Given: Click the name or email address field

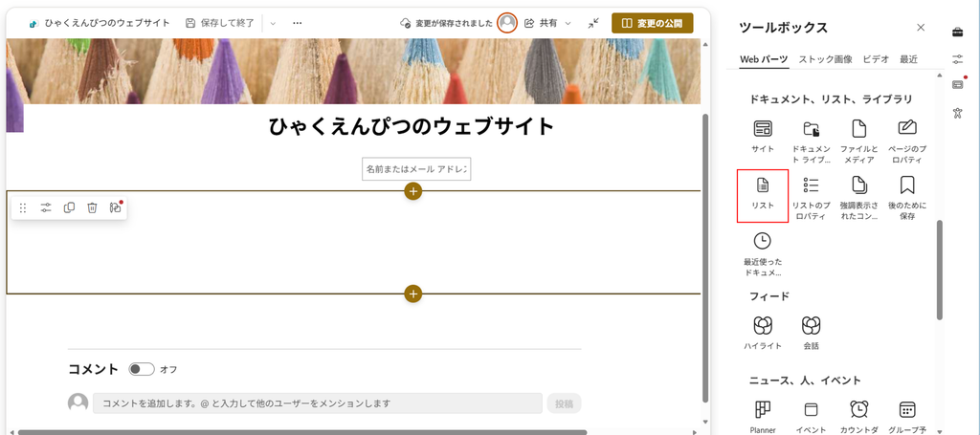Looking at the screenshot, I should click(416, 169).
